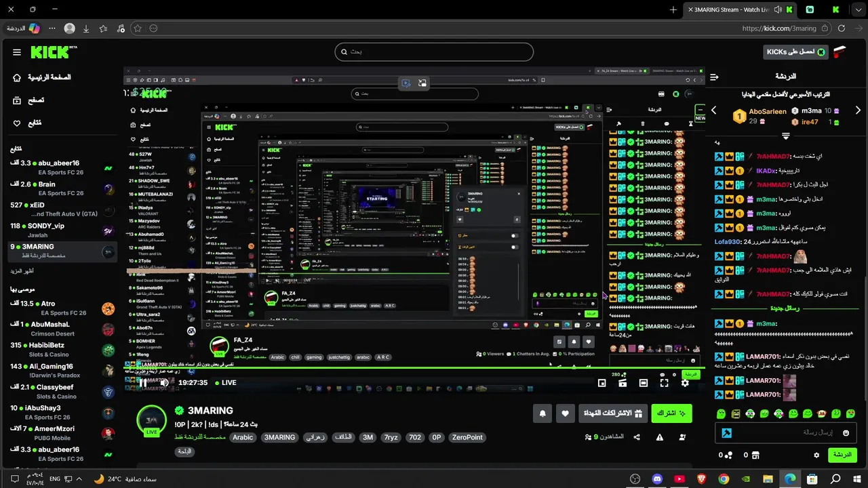Open AmeerMzori recommended channel
The width and height of the screenshot is (868, 488).
(x=61, y=433)
